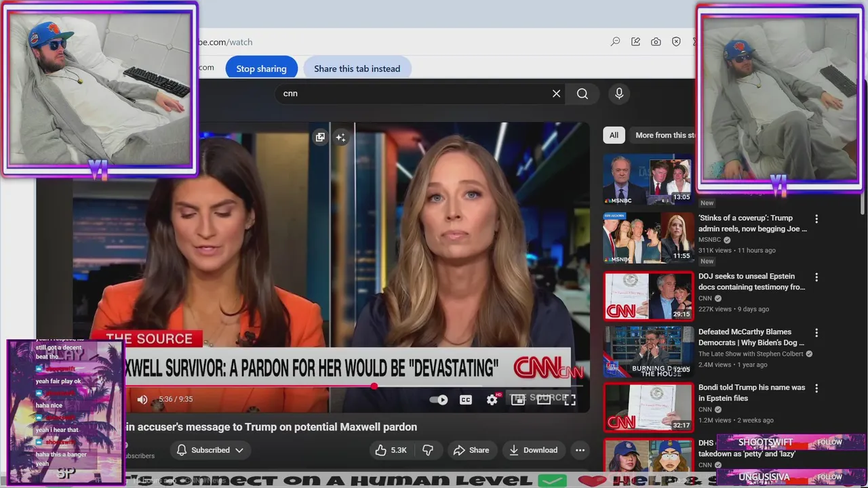The width and height of the screenshot is (868, 488).
Task: Click 'The Late Show with Stephen Colbert' channel name
Action: 751,354
